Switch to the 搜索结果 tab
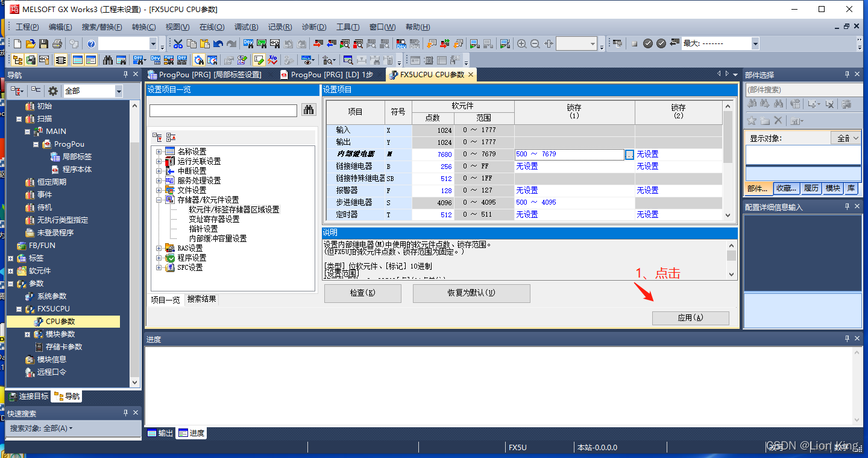The image size is (868, 458). point(201,299)
